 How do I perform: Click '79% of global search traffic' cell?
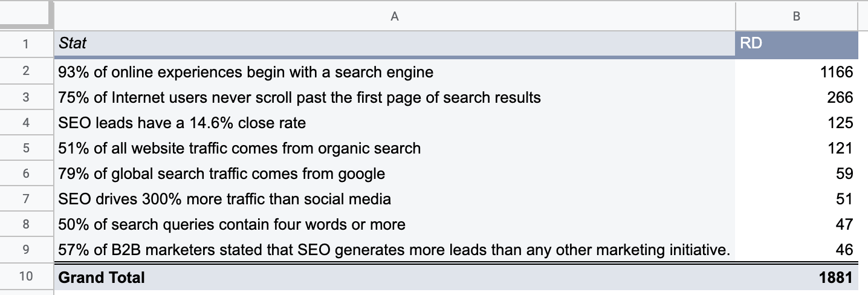[222, 174]
